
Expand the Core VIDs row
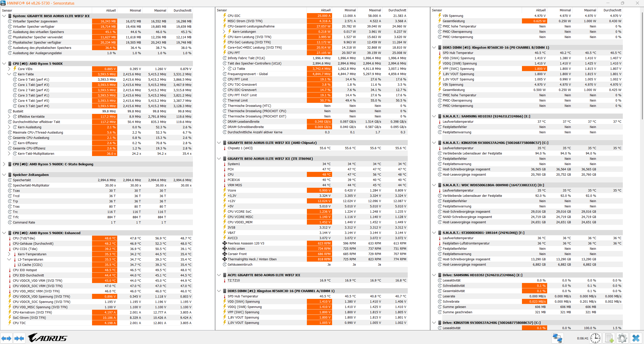(9, 69)
